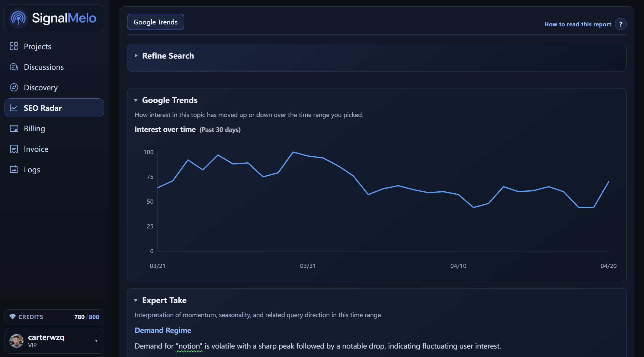Open the carterwzq account dropdown arrow
Screen dimensions: 644x357
(x=96, y=341)
